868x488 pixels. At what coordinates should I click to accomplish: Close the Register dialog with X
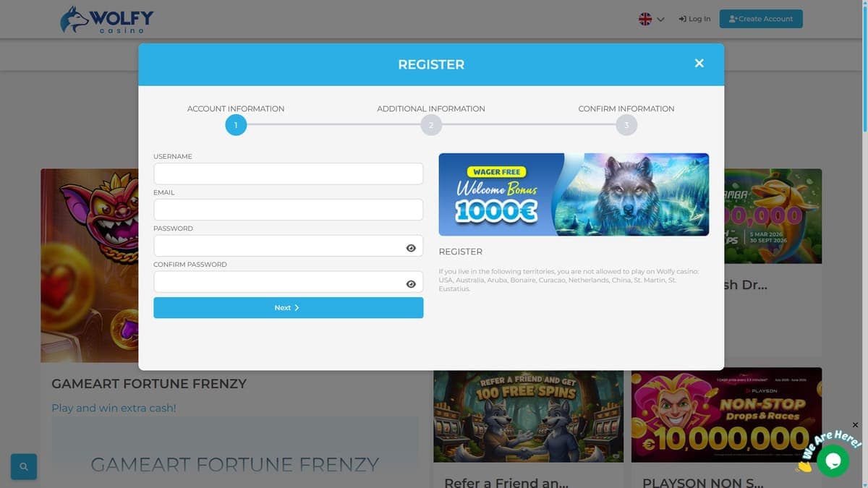(x=699, y=64)
